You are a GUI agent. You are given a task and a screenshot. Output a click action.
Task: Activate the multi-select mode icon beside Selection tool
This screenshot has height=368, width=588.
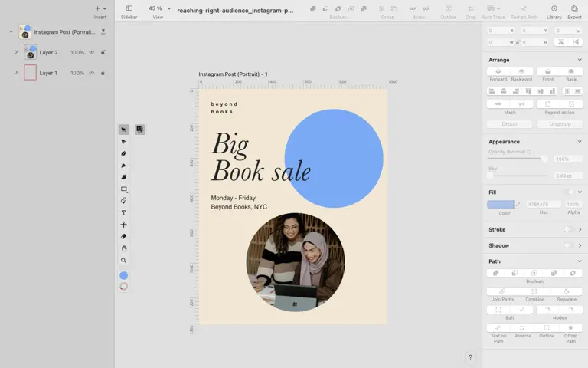tap(139, 130)
